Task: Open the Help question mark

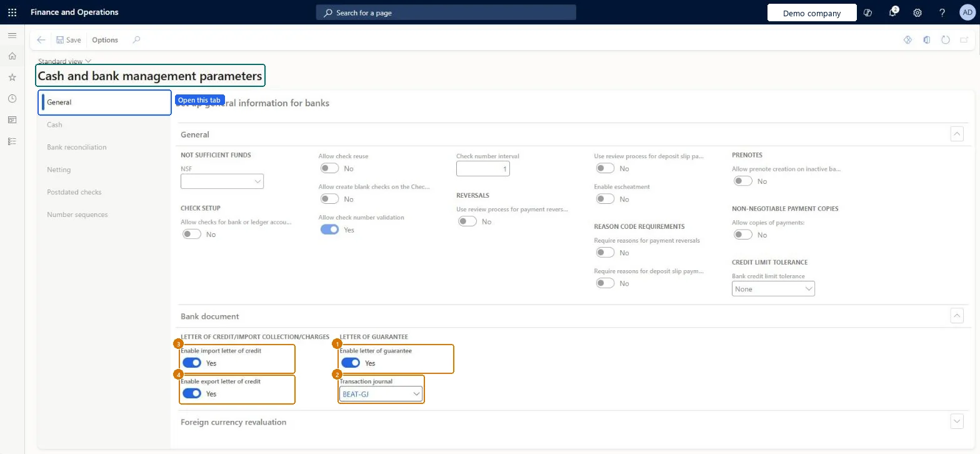Action: [x=942, y=13]
